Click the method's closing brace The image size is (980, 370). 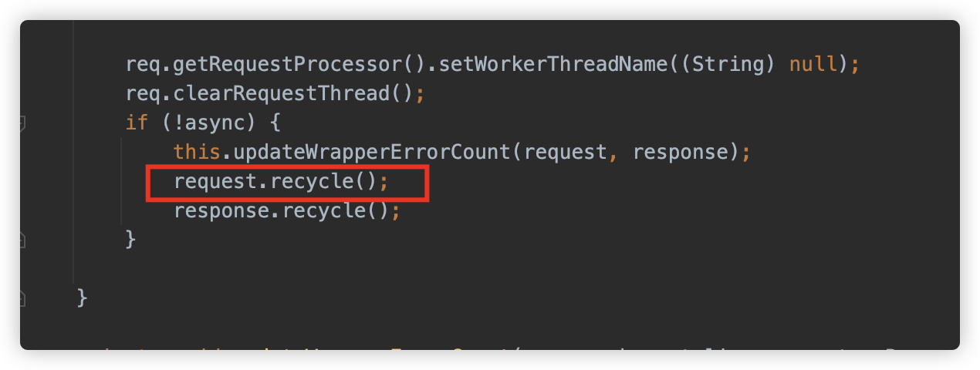pos(83,298)
